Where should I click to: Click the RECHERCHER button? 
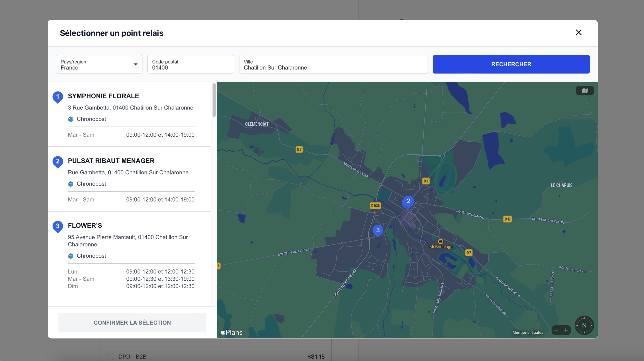coord(511,64)
